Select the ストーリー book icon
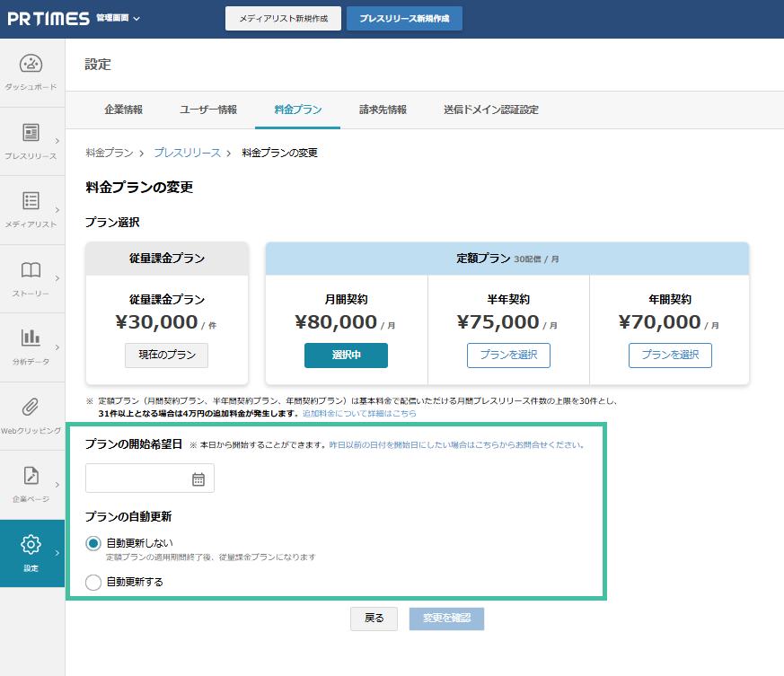 (x=31, y=270)
